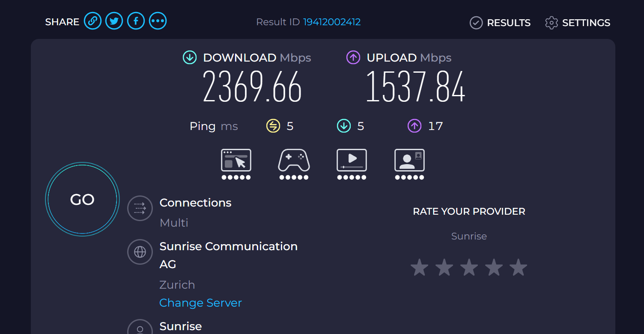Click the server globe icon
The width and height of the screenshot is (644, 334).
[140, 252]
